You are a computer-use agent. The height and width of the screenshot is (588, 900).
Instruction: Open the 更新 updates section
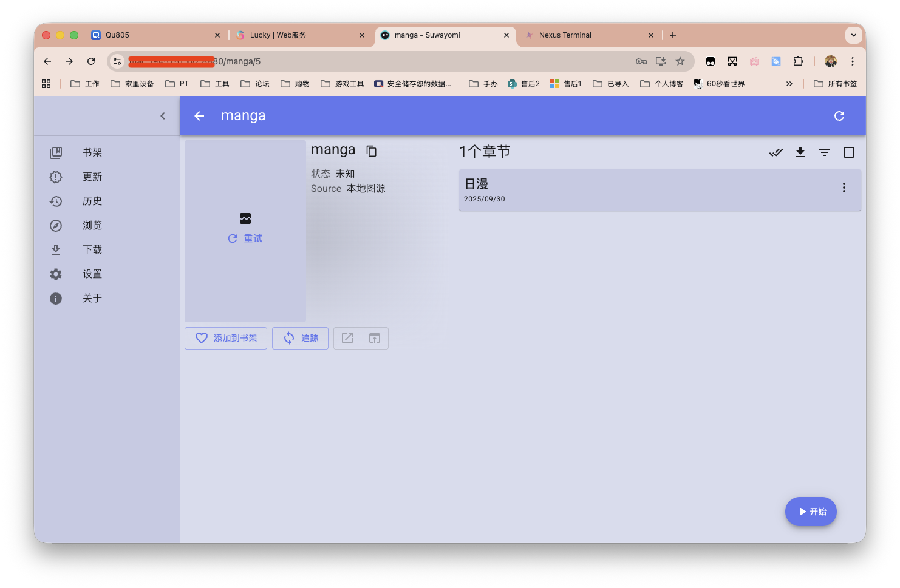click(x=92, y=177)
